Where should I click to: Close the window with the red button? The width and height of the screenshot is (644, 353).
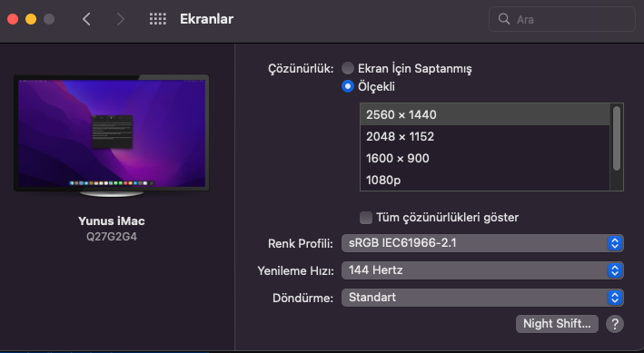click(13, 19)
